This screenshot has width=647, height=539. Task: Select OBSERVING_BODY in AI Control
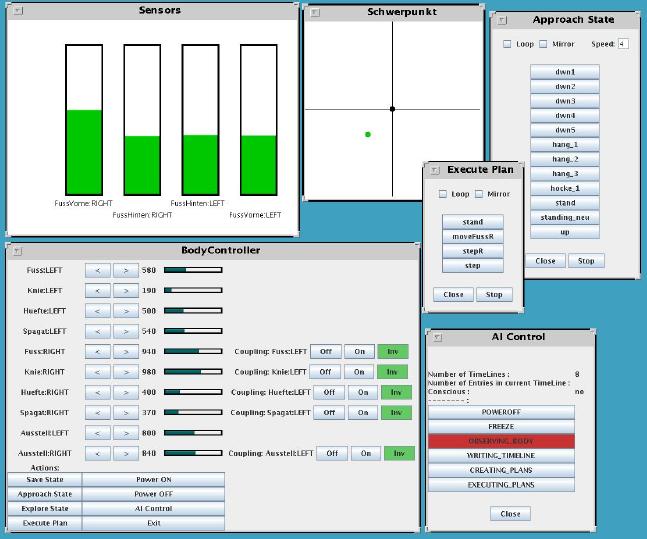[x=501, y=441]
